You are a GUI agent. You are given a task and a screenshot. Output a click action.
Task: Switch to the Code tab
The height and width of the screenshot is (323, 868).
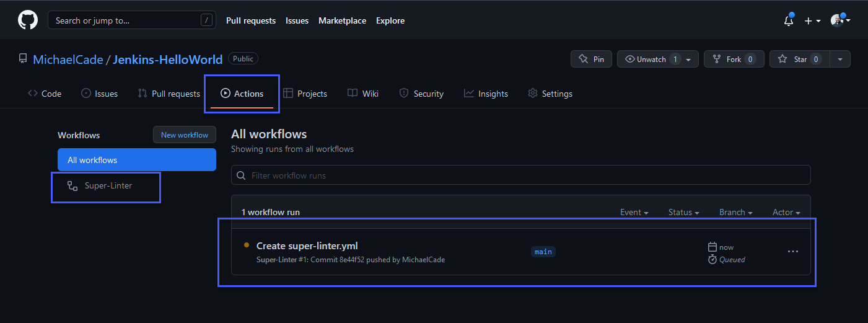point(45,94)
